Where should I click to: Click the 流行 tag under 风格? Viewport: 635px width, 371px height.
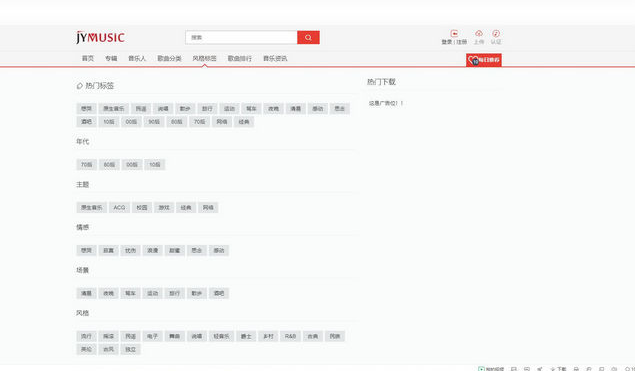[86, 336]
